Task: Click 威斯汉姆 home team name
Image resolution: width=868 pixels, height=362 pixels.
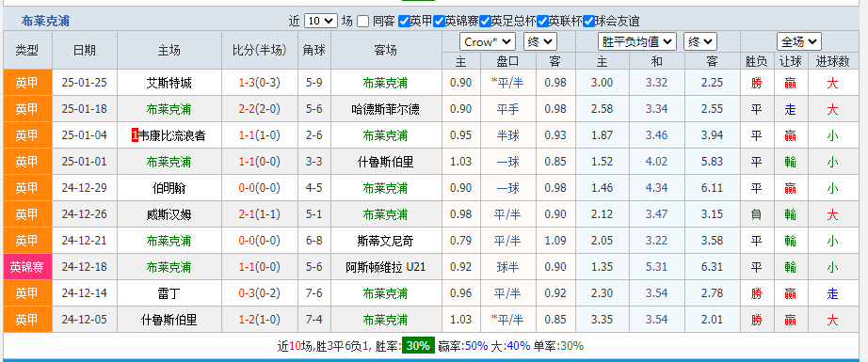Action: pos(169,214)
